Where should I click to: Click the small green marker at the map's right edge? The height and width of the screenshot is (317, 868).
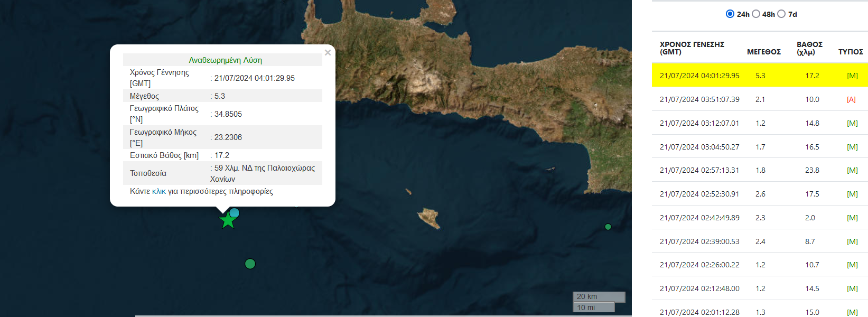(608, 227)
